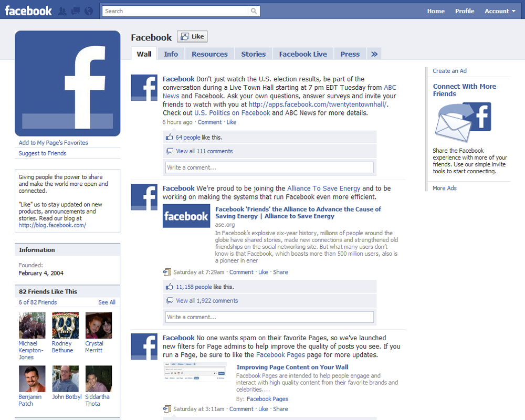Open the U.S. Politics on Facebook link
Viewport: 525px width, 420px height.
click(x=232, y=113)
